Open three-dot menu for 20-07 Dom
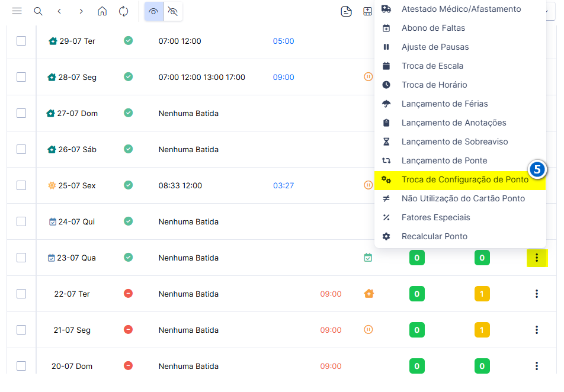Screen dimensions: 564x392 point(537,366)
